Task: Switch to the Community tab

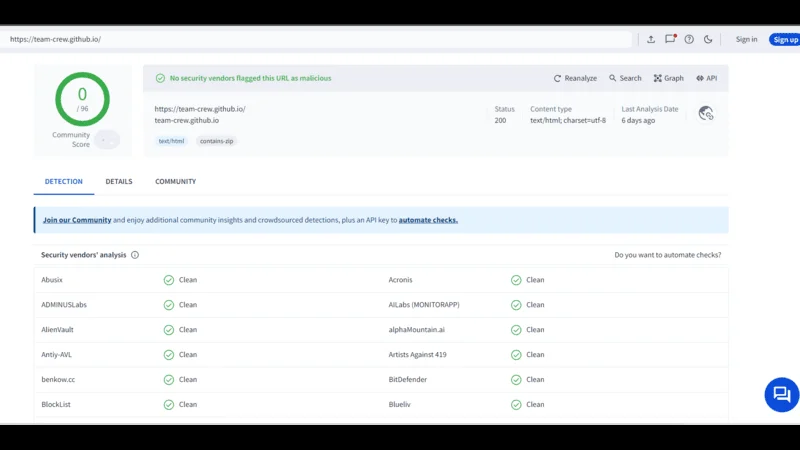Action: tap(175, 182)
